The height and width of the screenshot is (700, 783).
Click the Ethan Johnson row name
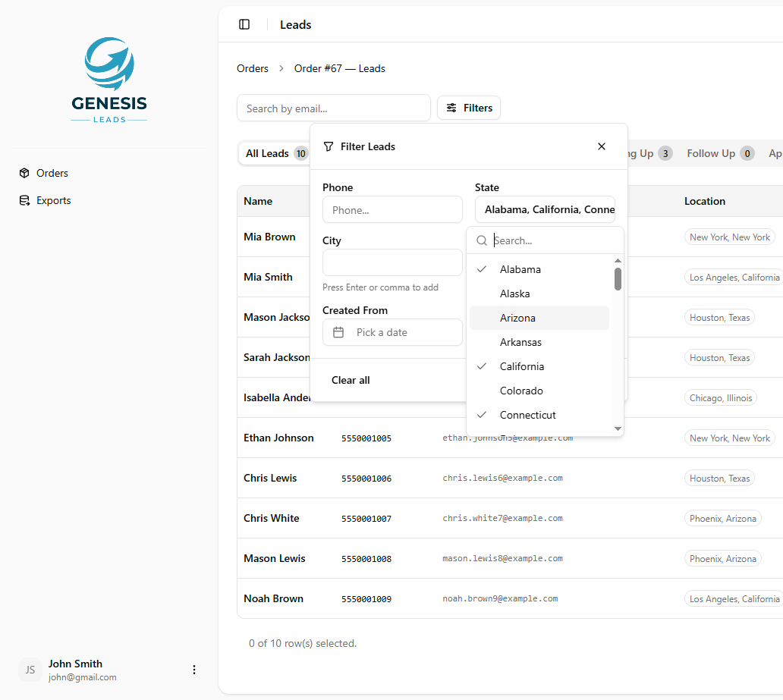278,438
